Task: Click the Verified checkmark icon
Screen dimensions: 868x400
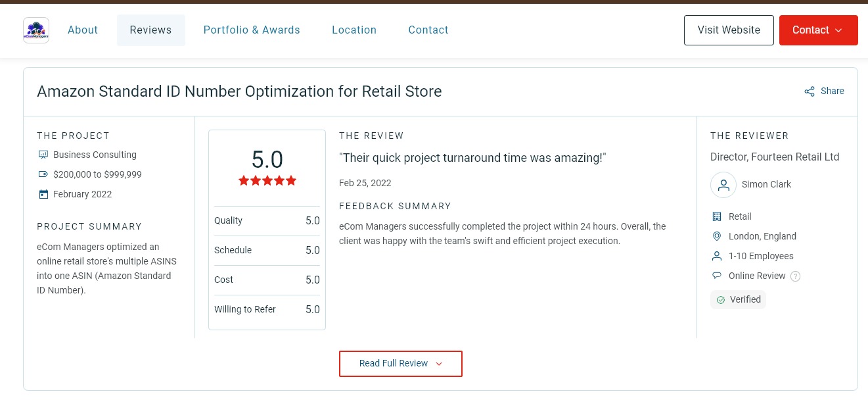Action: [x=721, y=300]
